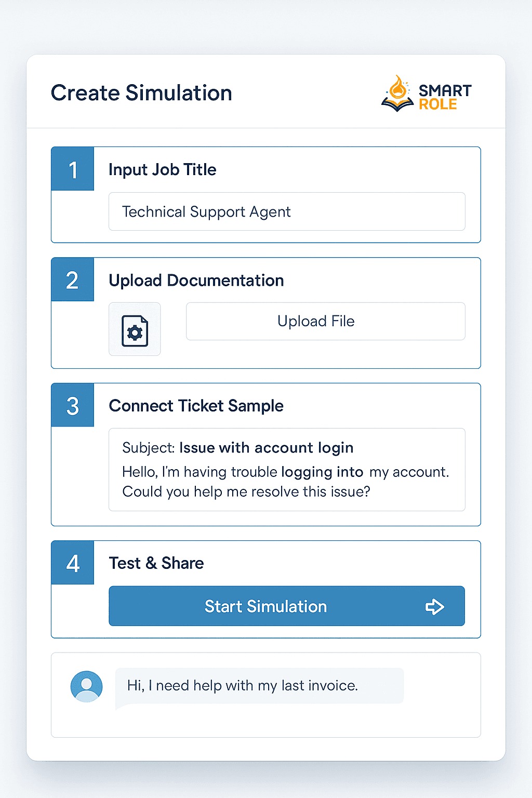Click the invoice help chat bubble
Screen dimensions: 532x798
(259, 685)
